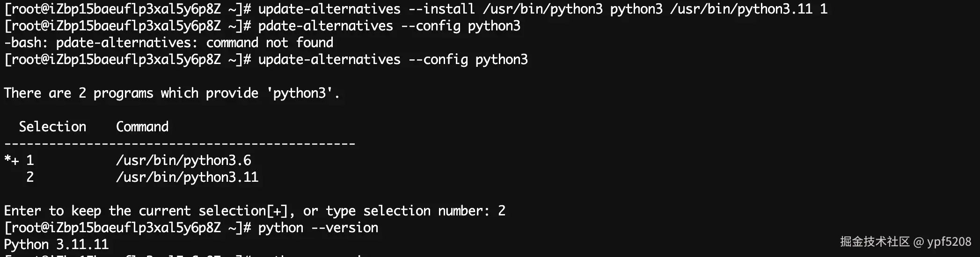Image resolution: width=980 pixels, height=257 pixels.
Task: Click selection number 2 in the table
Action: 30,177
